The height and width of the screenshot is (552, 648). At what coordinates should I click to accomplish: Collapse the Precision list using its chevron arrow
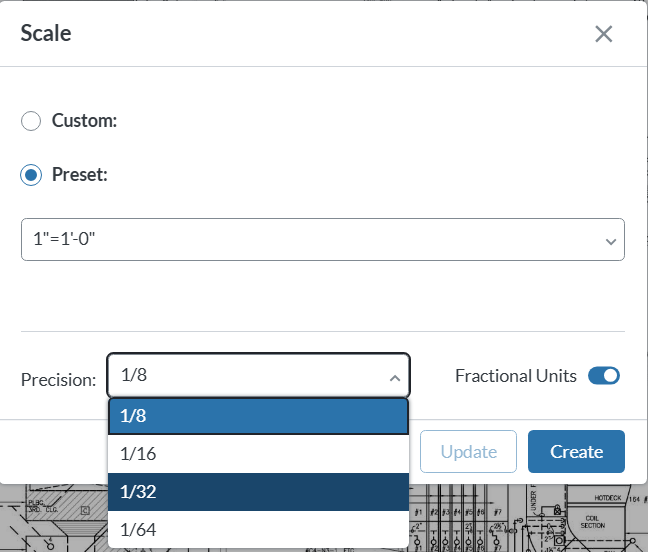click(x=394, y=378)
